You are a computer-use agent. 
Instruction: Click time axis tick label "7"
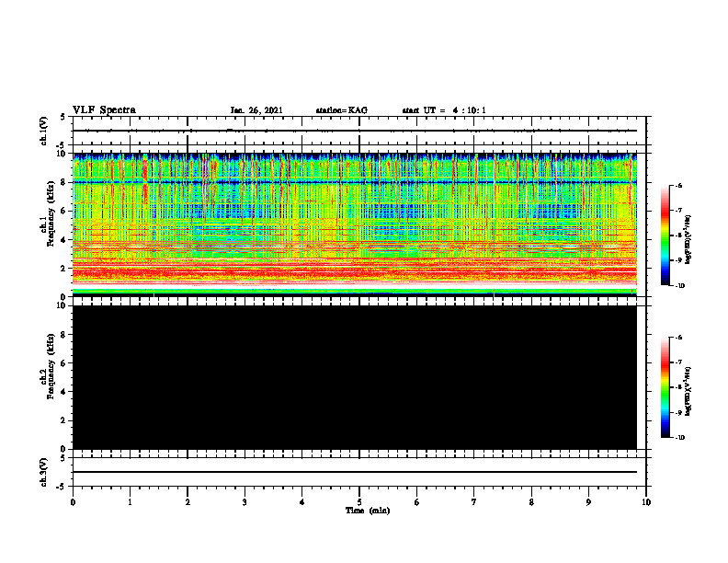(474, 502)
